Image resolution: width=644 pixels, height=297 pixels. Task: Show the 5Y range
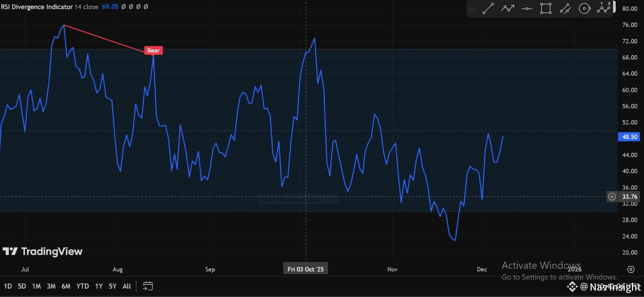click(113, 286)
